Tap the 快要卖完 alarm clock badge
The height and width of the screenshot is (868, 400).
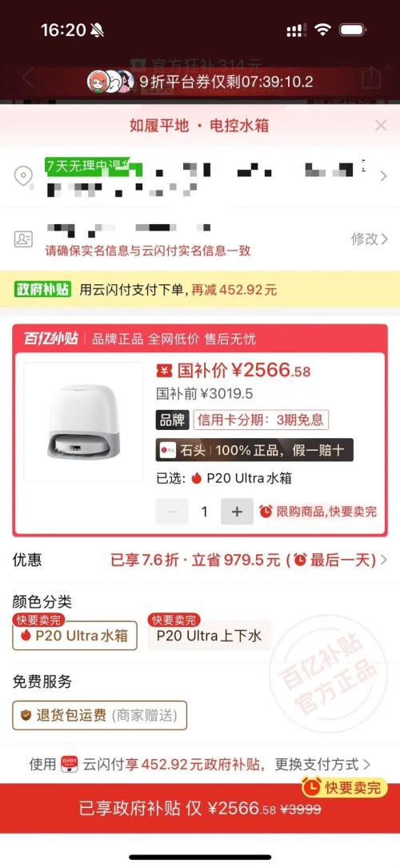344,787
